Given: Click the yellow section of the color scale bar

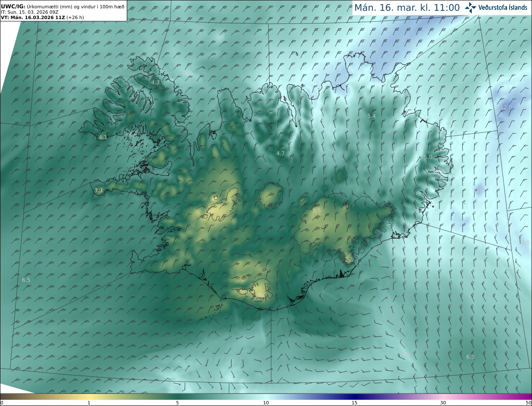Looking at the screenshot, I should [x=89, y=396].
